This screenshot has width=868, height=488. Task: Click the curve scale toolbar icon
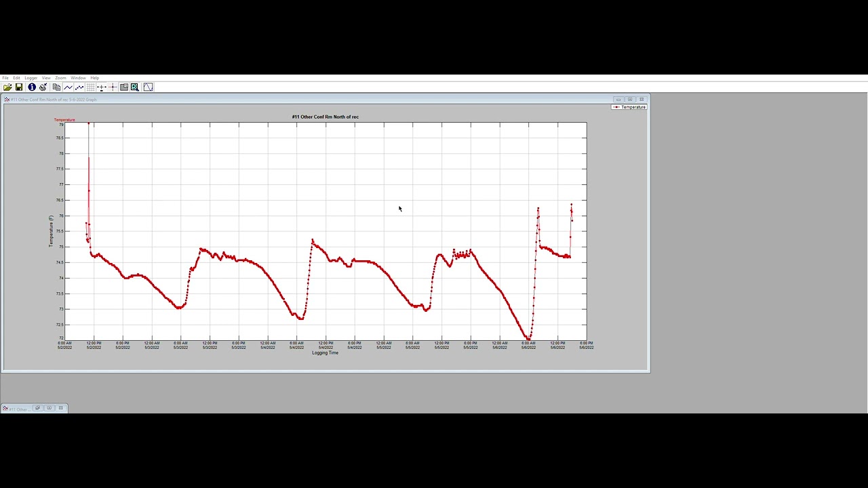(x=148, y=87)
